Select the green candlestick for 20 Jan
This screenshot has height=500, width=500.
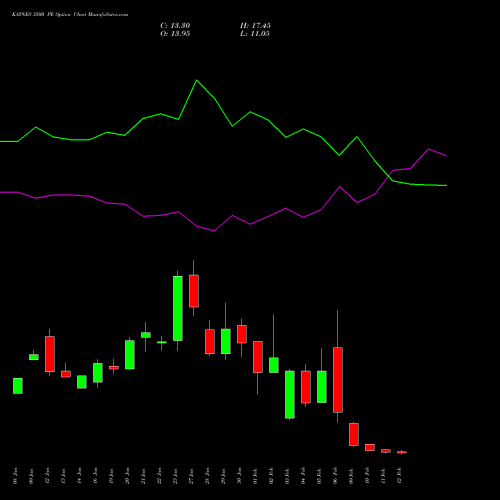tap(130, 355)
